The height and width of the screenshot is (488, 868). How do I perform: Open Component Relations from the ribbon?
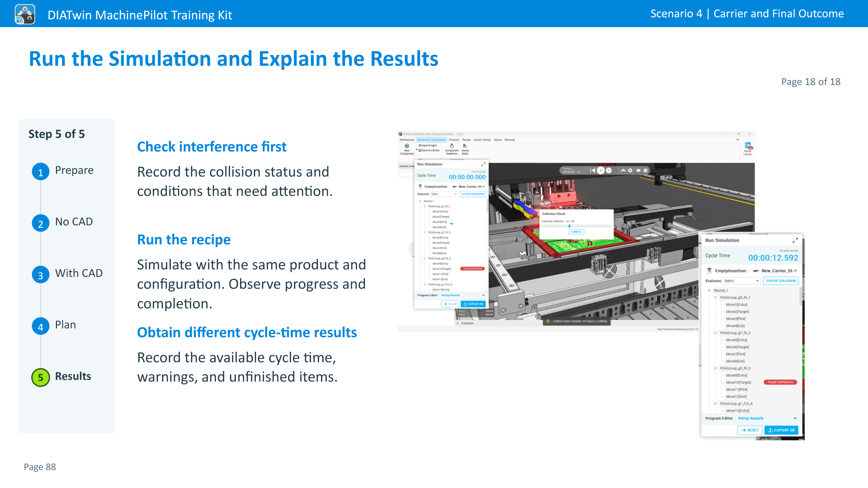pyautogui.click(x=452, y=149)
